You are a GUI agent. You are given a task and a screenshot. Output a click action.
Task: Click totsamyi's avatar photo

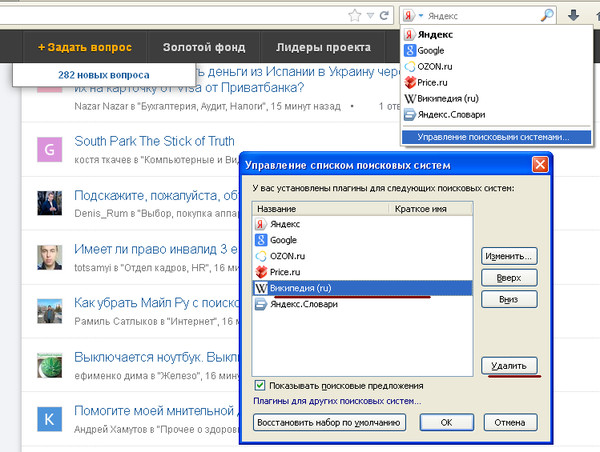click(x=50, y=257)
